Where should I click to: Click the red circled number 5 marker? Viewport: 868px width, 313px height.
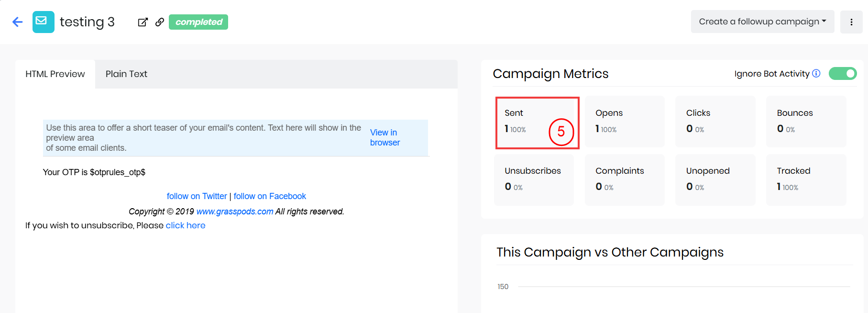(561, 132)
